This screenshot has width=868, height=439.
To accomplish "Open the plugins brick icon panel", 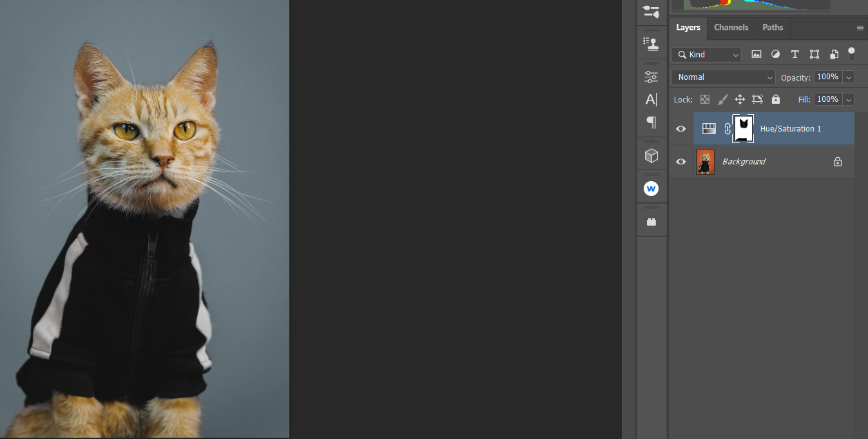I will [651, 222].
